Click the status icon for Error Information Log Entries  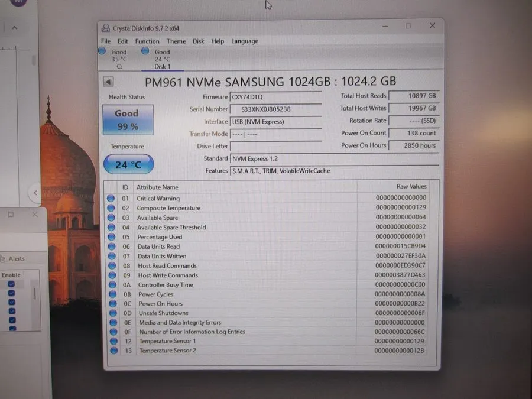(x=113, y=332)
